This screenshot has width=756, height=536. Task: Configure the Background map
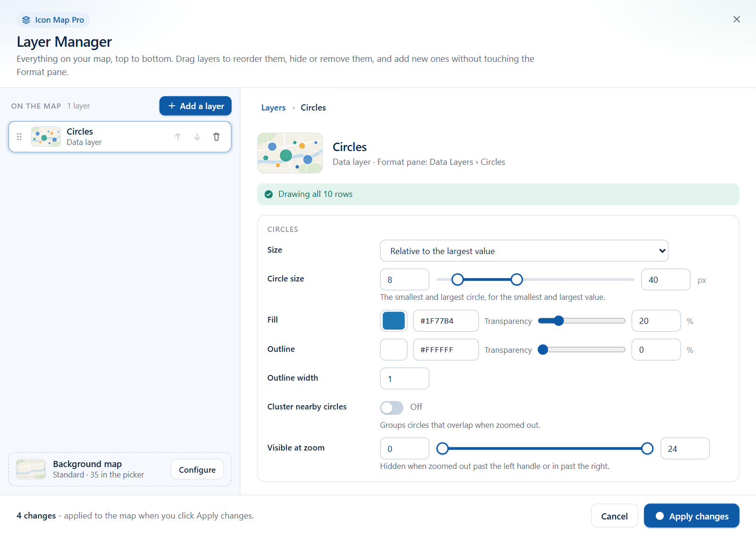(x=197, y=469)
